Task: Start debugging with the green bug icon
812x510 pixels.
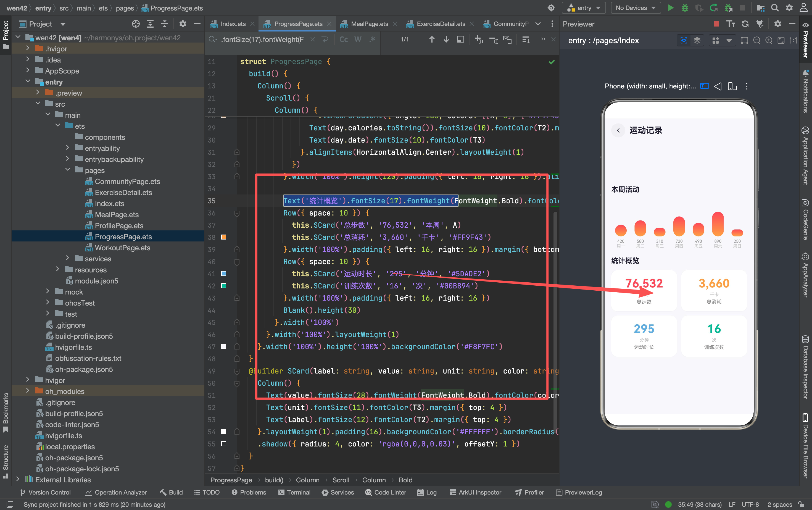Action: click(x=684, y=8)
